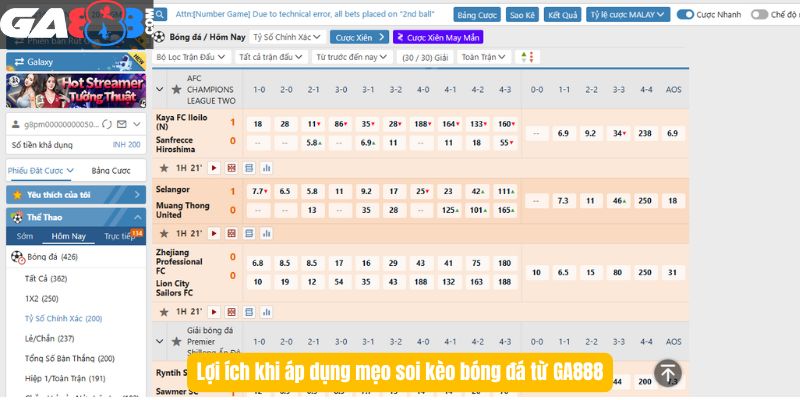Open table icon in Kaya FC match row
Screen dimensions: 800x400
coord(249,168)
